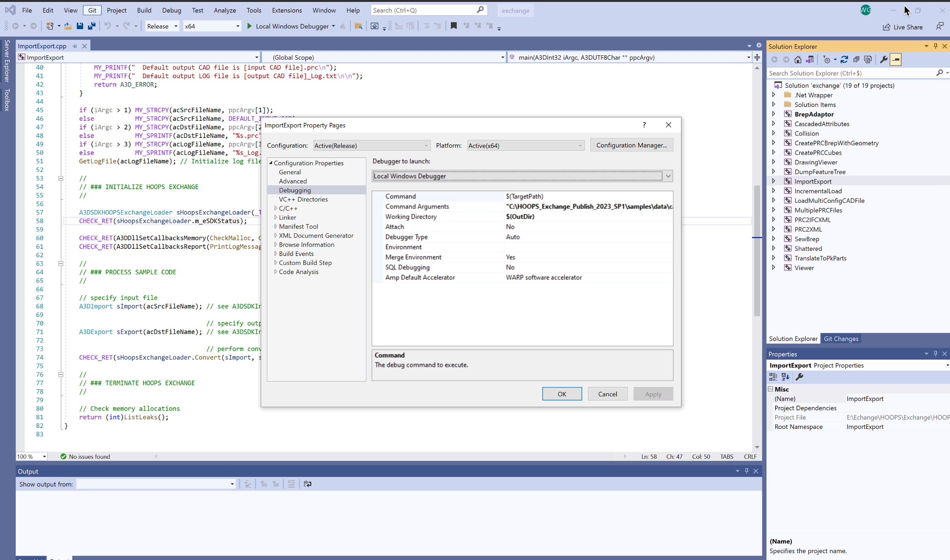Click the Save All toolbar icon
950x560 pixels.
tap(91, 26)
